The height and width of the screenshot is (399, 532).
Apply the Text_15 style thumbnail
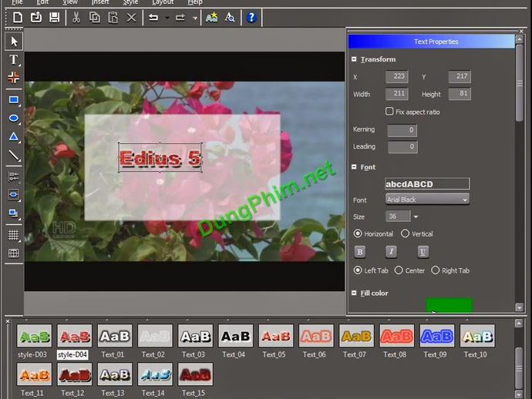click(x=195, y=374)
